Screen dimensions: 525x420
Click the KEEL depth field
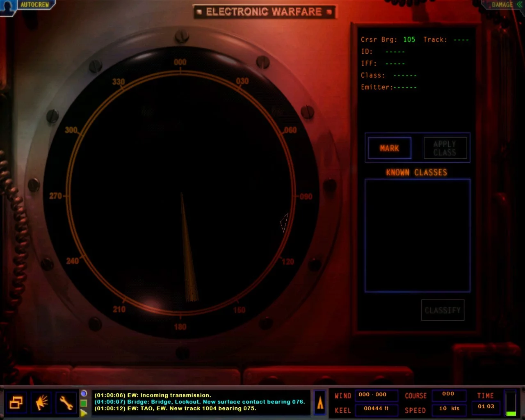click(376, 409)
